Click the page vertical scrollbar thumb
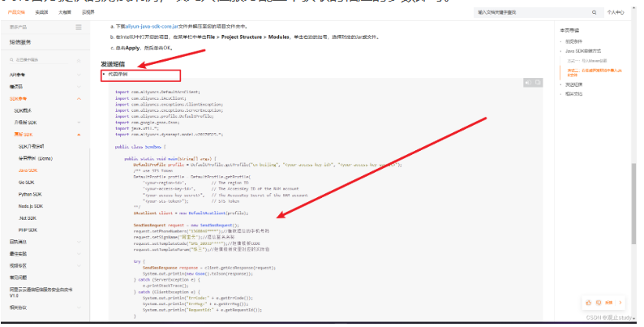Screen dimensions: 644x327 [634, 204]
